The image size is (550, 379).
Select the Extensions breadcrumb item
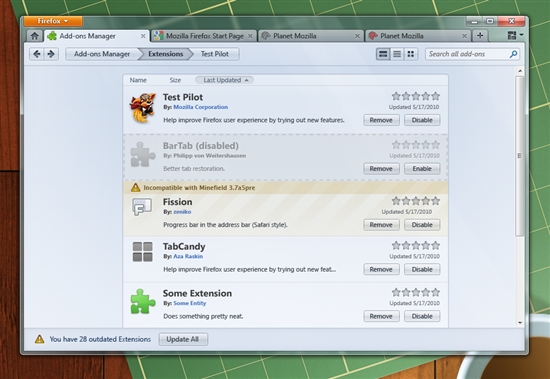click(x=166, y=54)
